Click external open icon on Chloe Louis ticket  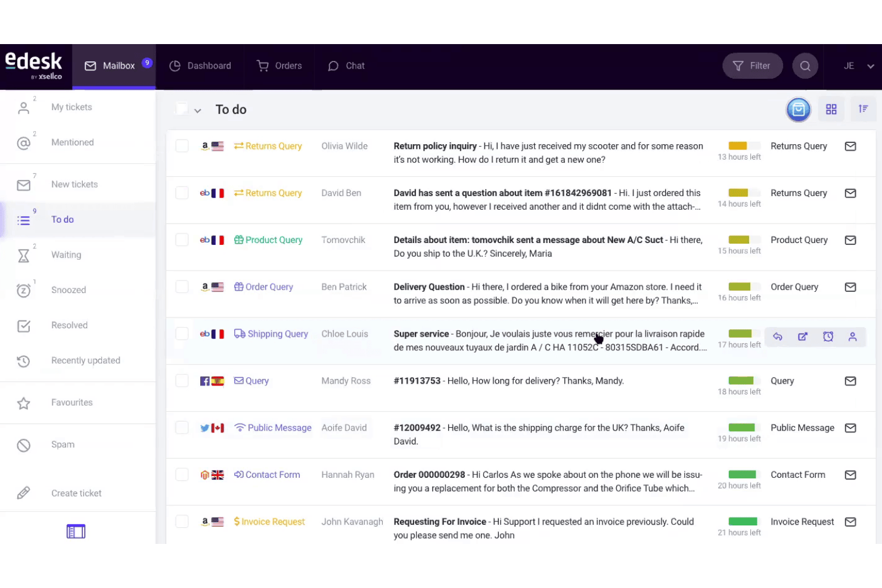point(803,337)
